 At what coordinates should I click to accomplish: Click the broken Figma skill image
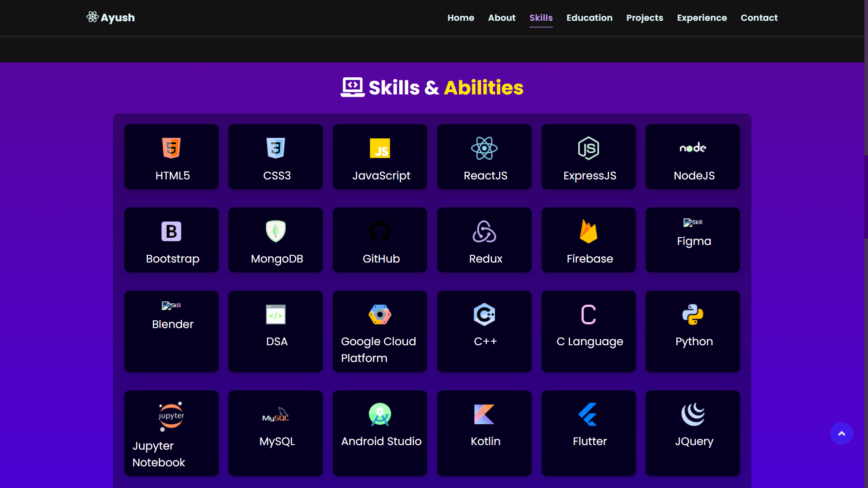coord(692,222)
